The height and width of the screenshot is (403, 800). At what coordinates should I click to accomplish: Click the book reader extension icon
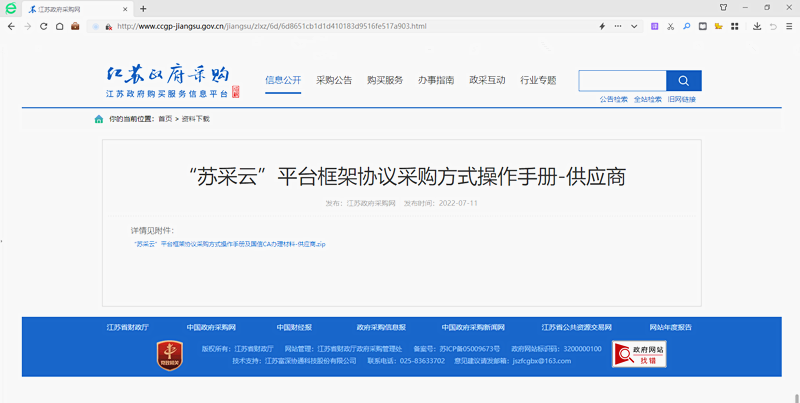pos(703,26)
